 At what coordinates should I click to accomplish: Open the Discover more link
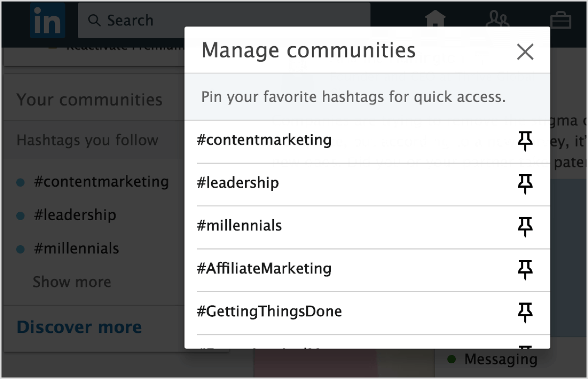(79, 327)
